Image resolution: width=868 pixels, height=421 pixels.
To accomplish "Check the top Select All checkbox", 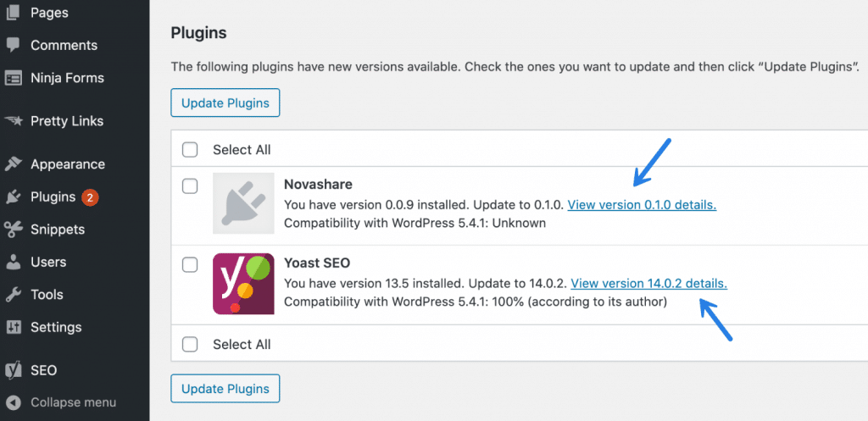I will click(x=191, y=150).
